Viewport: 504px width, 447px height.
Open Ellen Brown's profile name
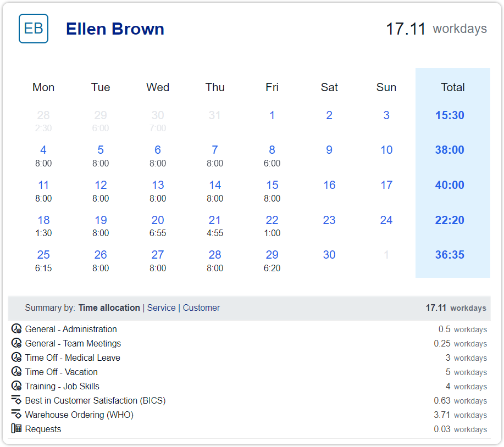(x=115, y=29)
